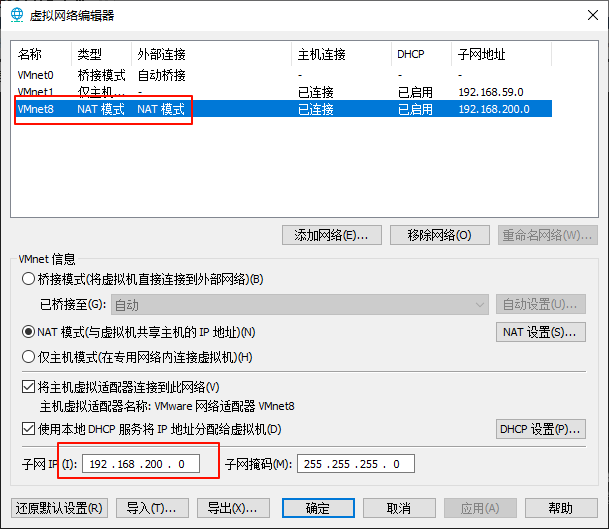Click 还原默认设置(R) button

[x=59, y=508]
